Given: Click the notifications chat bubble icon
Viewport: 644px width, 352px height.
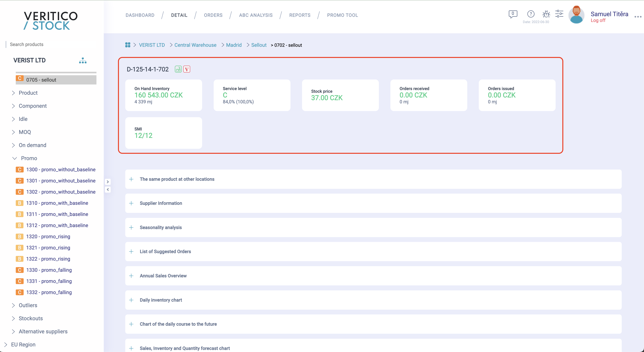Looking at the screenshot, I should 513,14.
